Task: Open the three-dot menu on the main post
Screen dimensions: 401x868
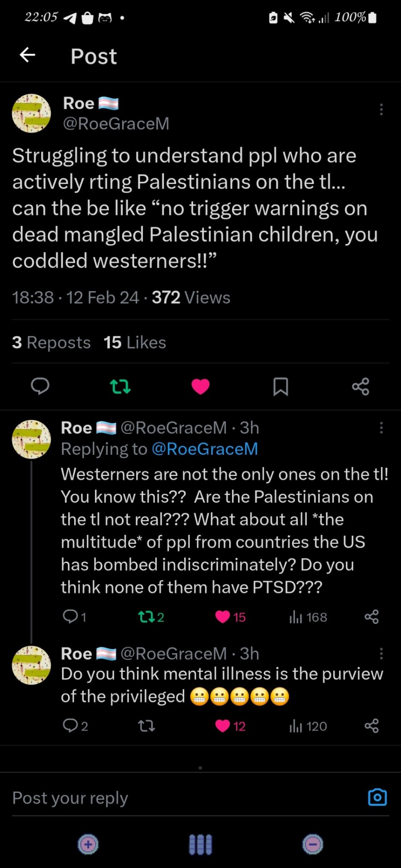Action: pyautogui.click(x=381, y=109)
